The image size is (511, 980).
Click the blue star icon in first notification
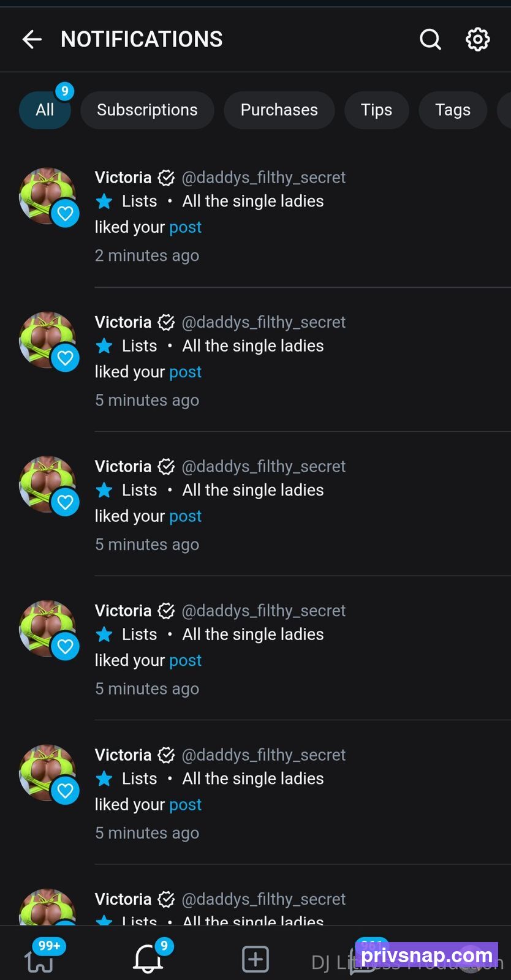pyautogui.click(x=104, y=201)
